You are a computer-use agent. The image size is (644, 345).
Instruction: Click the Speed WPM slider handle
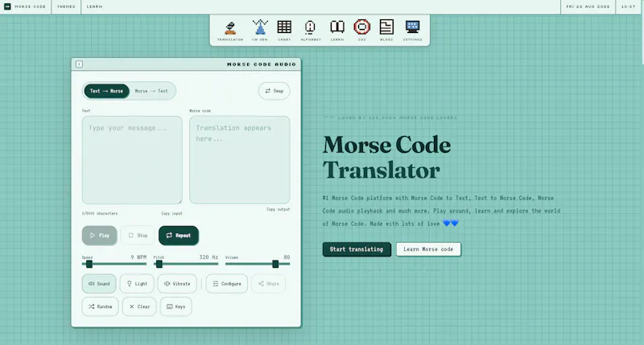pyautogui.click(x=89, y=265)
